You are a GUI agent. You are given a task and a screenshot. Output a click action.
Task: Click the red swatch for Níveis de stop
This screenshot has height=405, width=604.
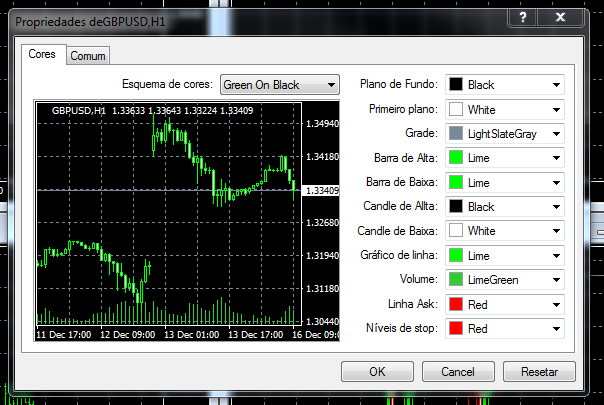[456, 328]
